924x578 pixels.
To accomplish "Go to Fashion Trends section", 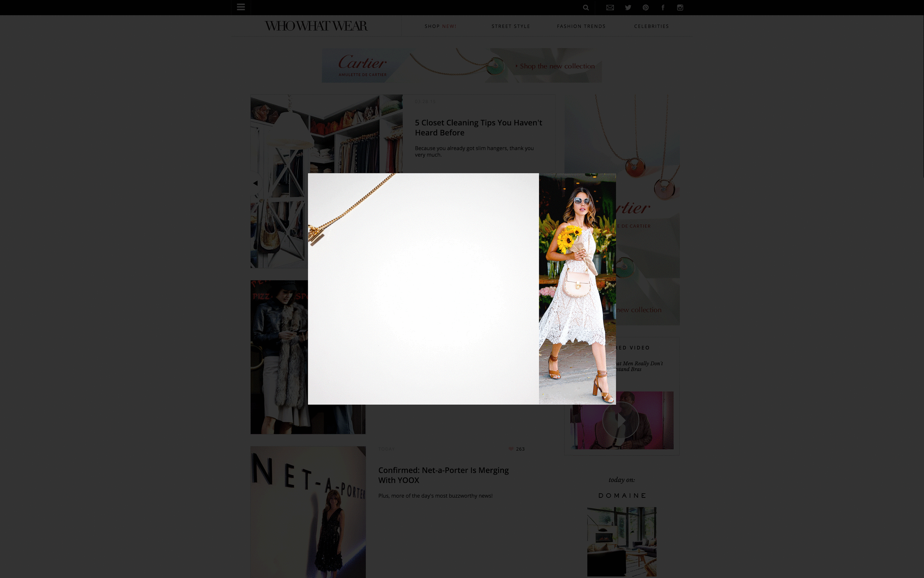I will pos(581,26).
